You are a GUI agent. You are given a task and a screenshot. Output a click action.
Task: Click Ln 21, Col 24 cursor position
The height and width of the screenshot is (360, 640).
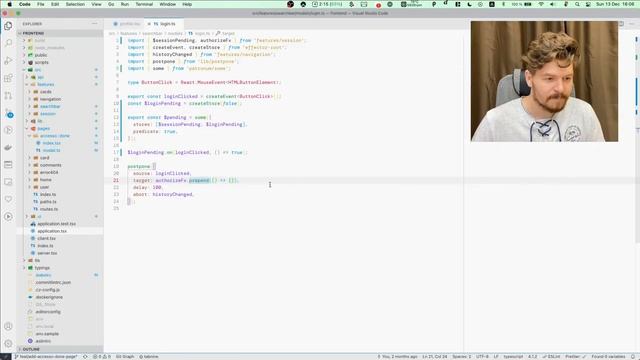[435, 357]
